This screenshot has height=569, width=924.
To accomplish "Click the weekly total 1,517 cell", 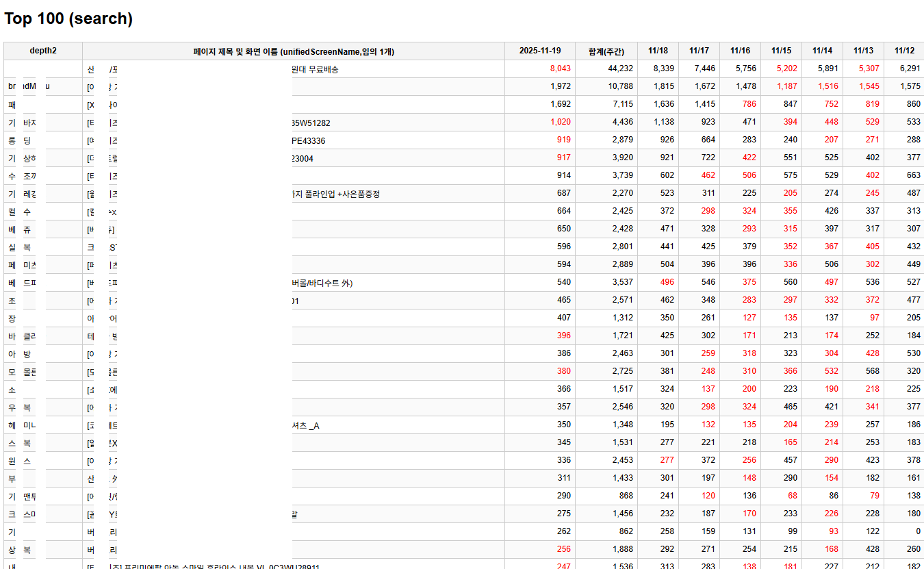I will point(606,390).
